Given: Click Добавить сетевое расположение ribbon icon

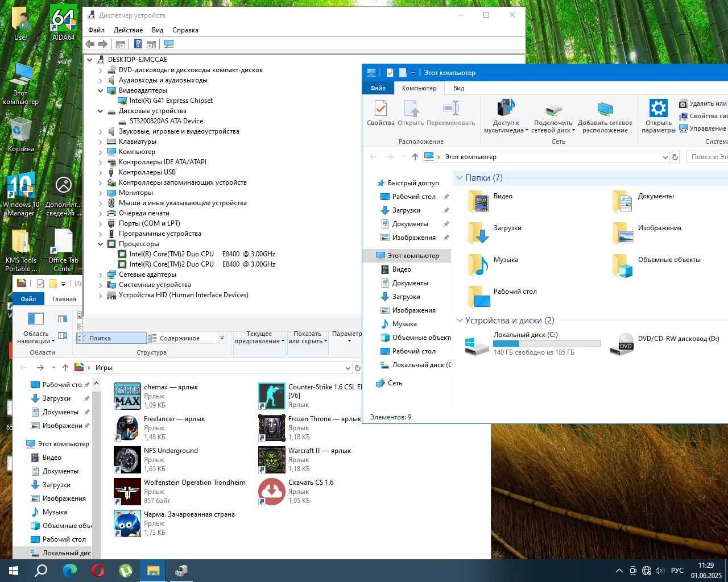Looking at the screenshot, I should pos(605,118).
